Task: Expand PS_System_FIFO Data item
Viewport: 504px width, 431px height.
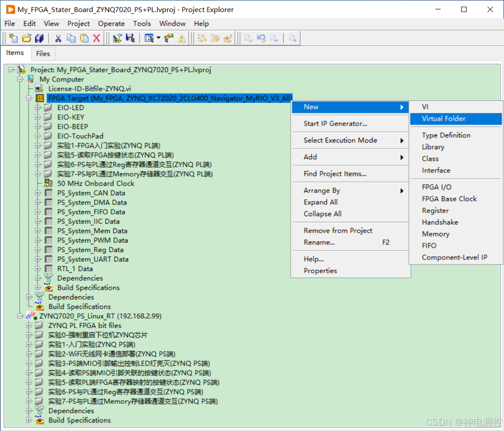Action: [38, 212]
